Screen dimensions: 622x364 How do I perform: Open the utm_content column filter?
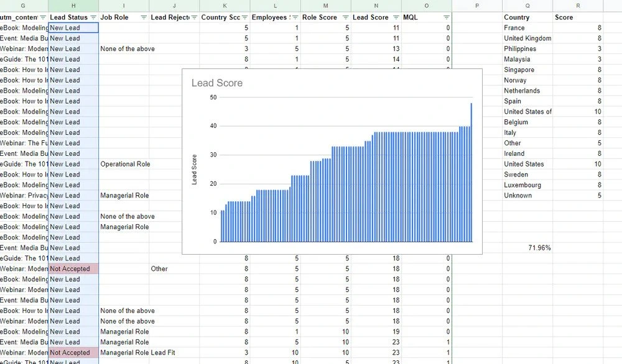click(43, 17)
